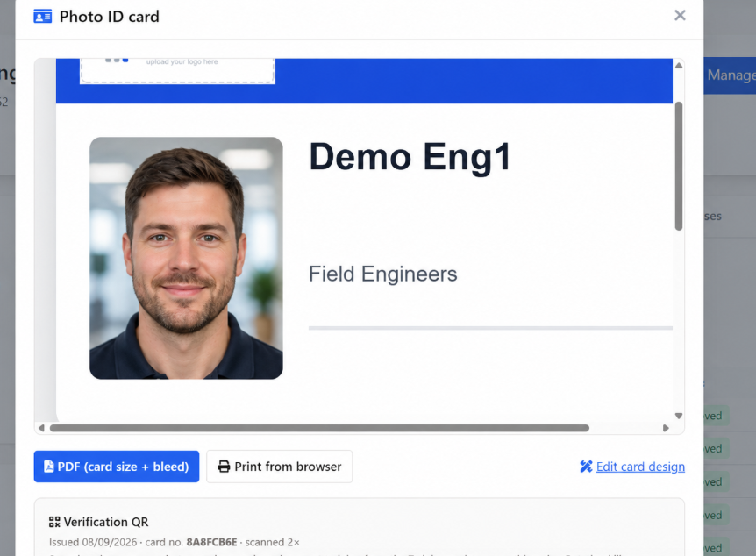Click the printer icon
Image resolution: width=756 pixels, height=556 pixels.
(x=224, y=467)
